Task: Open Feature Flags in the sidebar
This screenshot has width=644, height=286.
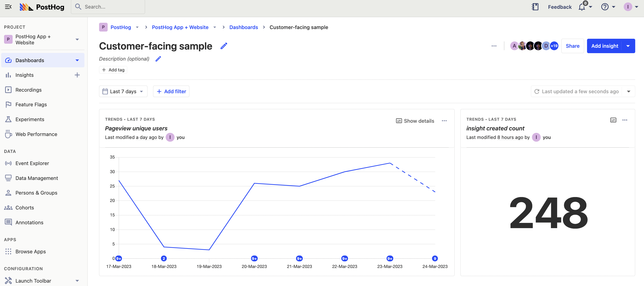Action: (31, 104)
